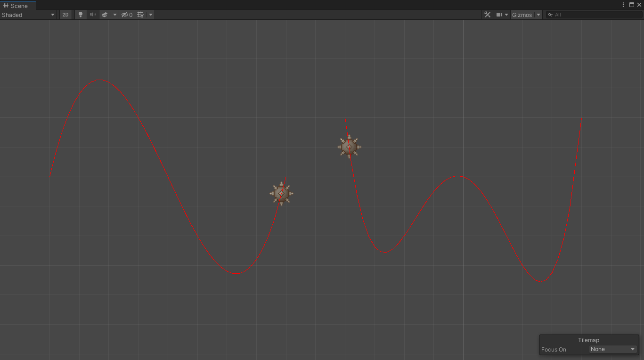Open the grid settings dropdown arrow
644x360 pixels.
point(150,15)
